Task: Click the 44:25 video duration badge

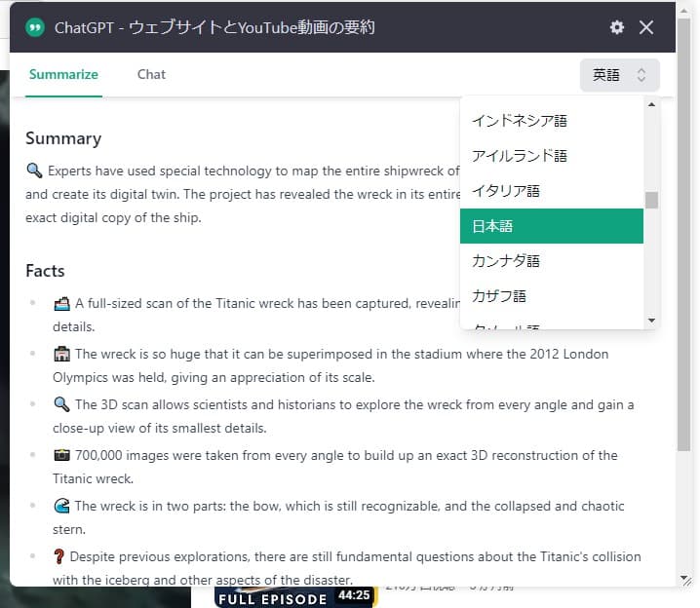Action: pyautogui.click(x=354, y=595)
